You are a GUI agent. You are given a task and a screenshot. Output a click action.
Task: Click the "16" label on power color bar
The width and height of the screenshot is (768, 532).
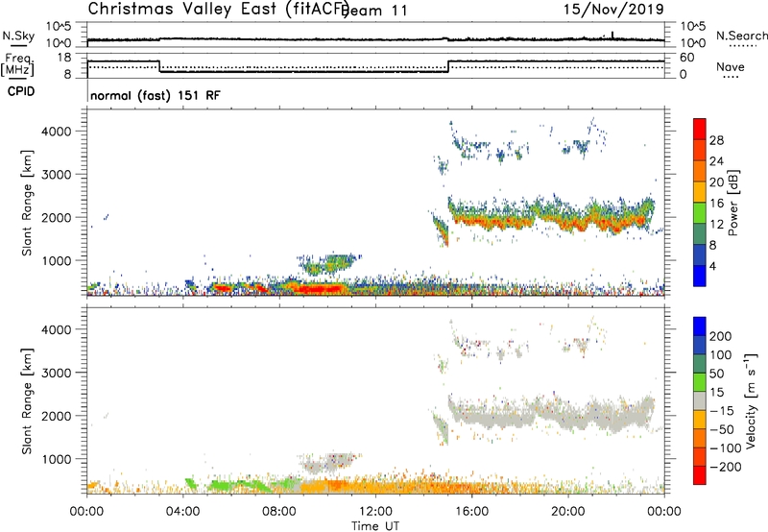point(716,204)
